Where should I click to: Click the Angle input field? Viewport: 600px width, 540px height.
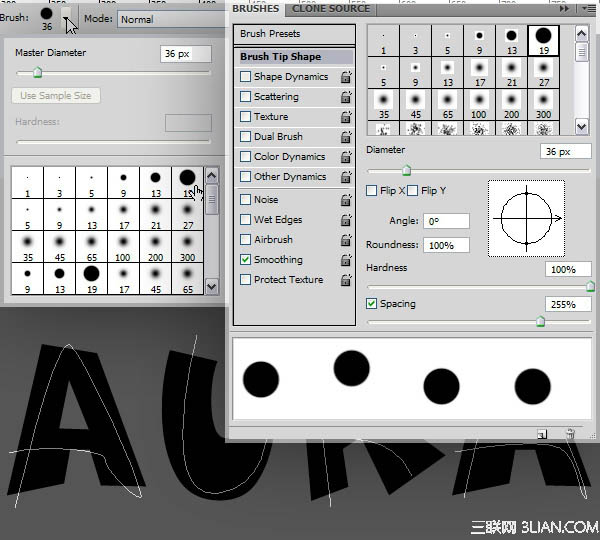click(x=447, y=221)
